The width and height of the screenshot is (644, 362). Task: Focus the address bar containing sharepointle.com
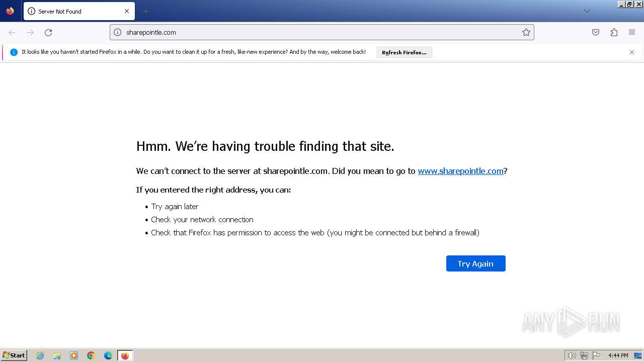pos(322,32)
